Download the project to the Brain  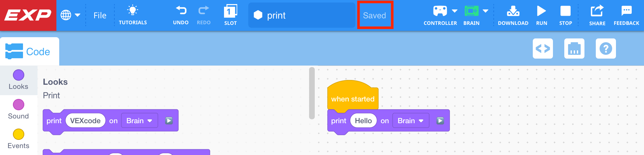click(x=513, y=11)
